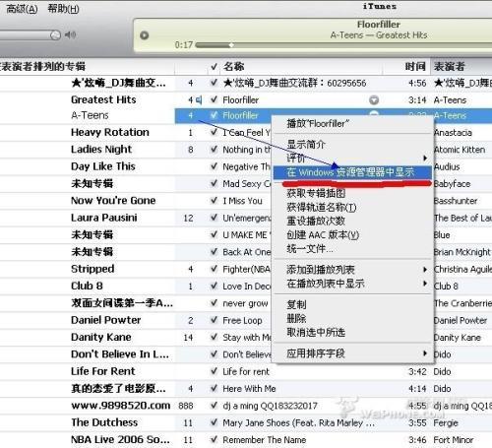
Task: Uncheck the Life for rent checkbox
Action: [x=214, y=371]
